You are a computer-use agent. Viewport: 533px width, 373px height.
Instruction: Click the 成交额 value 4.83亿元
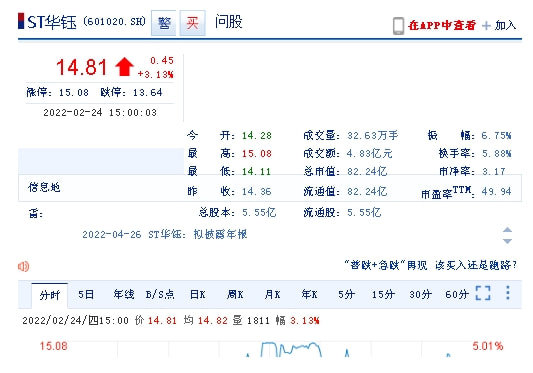coord(369,154)
